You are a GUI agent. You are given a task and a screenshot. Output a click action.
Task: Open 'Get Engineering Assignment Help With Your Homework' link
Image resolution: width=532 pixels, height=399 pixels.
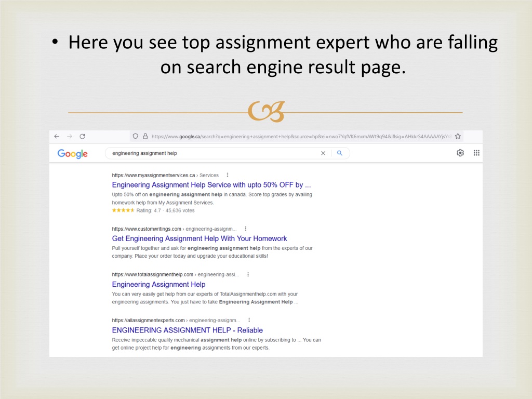pyautogui.click(x=199, y=238)
